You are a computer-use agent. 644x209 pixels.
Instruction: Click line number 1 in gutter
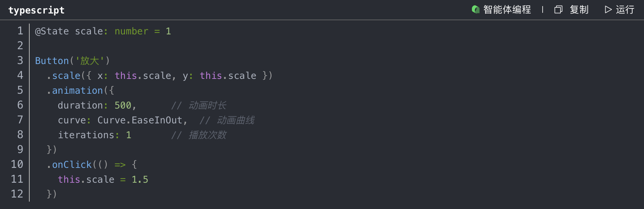click(x=20, y=31)
